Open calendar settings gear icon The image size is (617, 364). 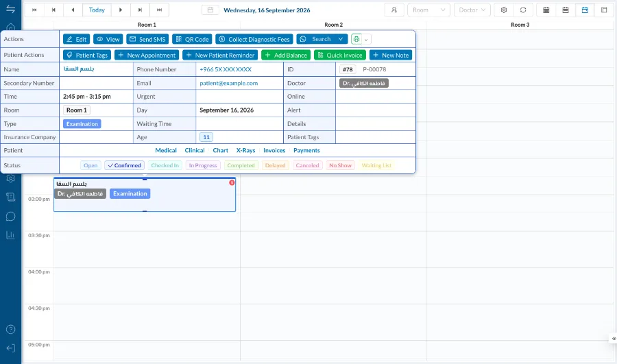(x=504, y=10)
